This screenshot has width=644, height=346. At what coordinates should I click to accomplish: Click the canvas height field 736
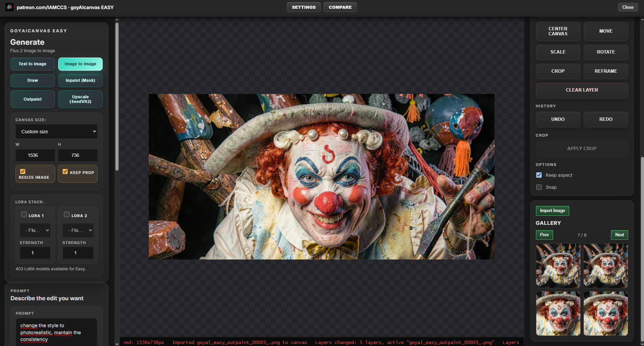pos(78,155)
